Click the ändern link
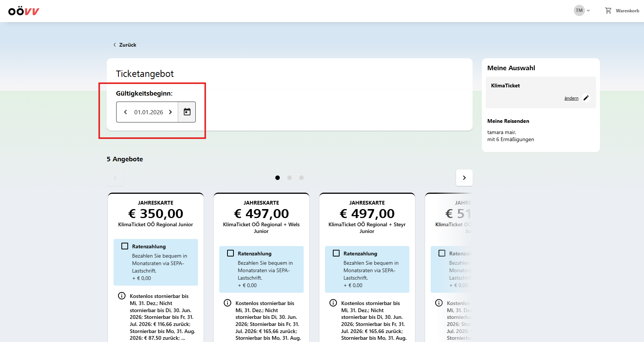Viewport: 644px width, 342px height. pyautogui.click(x=571, y=98)
